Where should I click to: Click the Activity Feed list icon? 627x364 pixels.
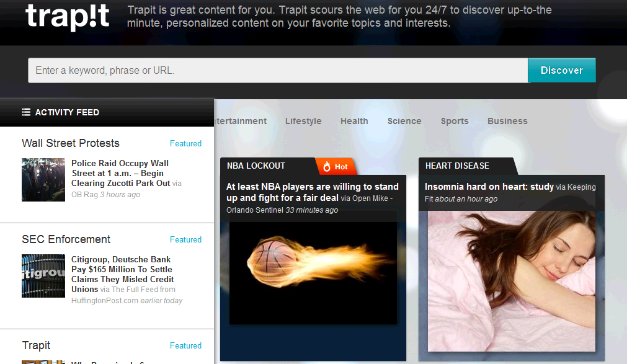click(26, 112)
